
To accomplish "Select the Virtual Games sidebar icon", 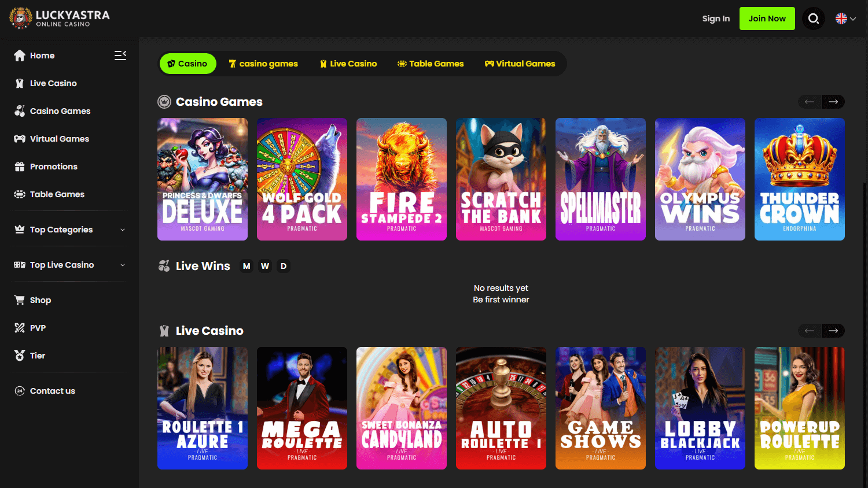I will pos(19,138).
